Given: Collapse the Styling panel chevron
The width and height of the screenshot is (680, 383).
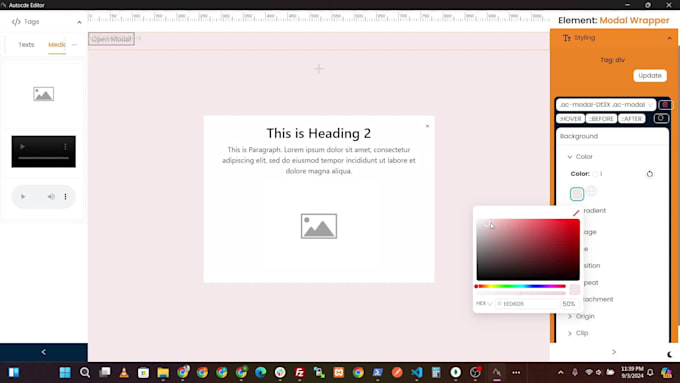Looking at the screenshot, I should pos(670,38).
